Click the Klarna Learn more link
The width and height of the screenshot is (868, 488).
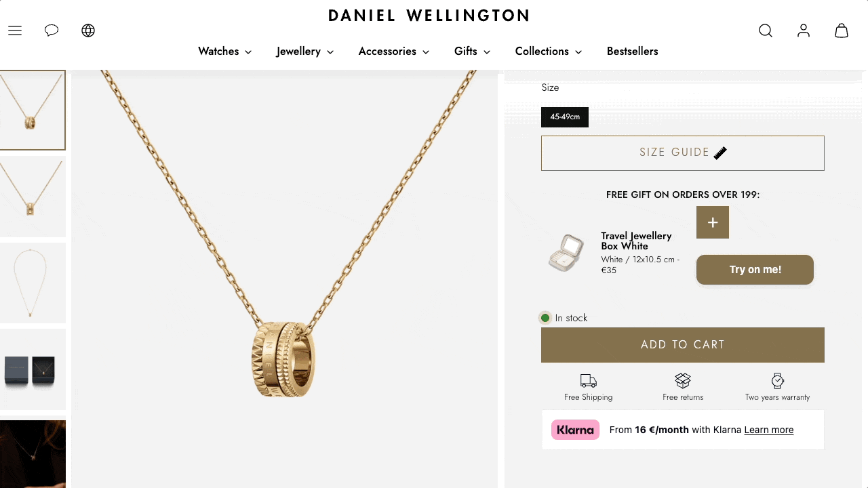[769, 430]
